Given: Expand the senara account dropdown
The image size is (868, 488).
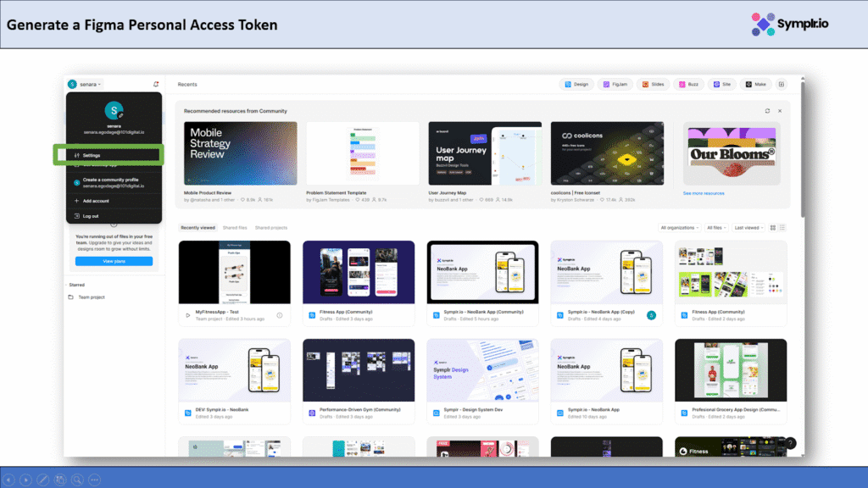Looking at the screenshot, I should pos(85,84).
